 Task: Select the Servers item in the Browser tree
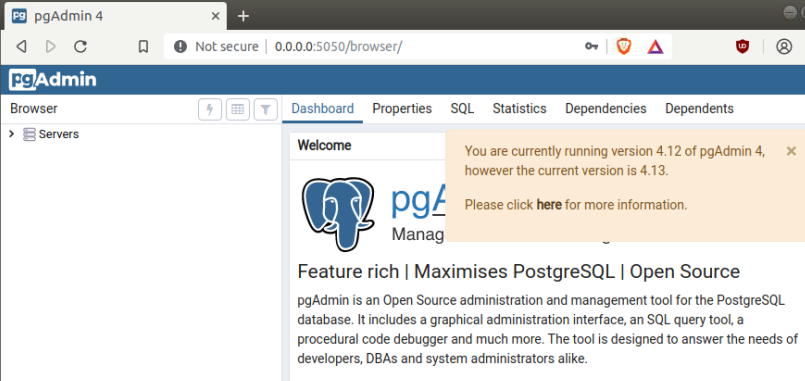click(x=59, y=135)
